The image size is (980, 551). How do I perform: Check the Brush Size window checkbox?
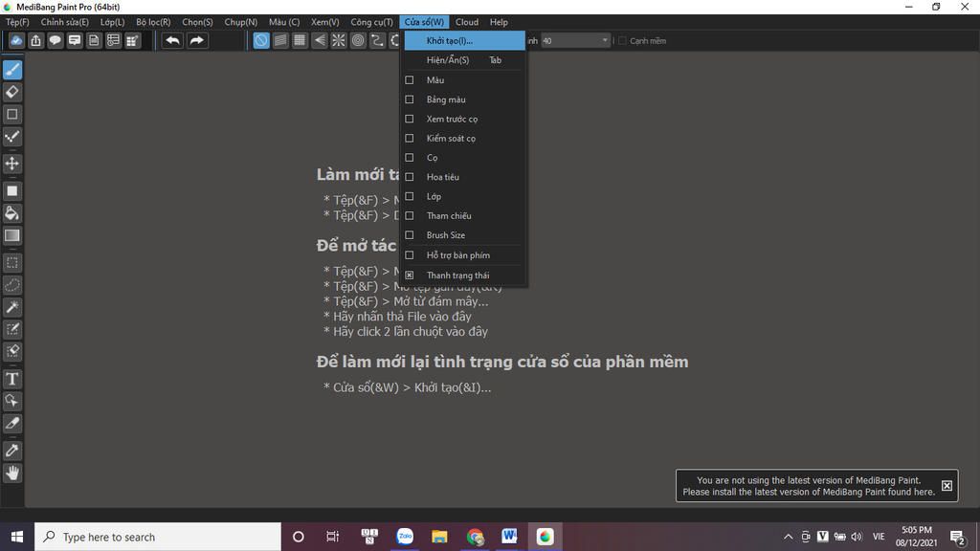410,235
